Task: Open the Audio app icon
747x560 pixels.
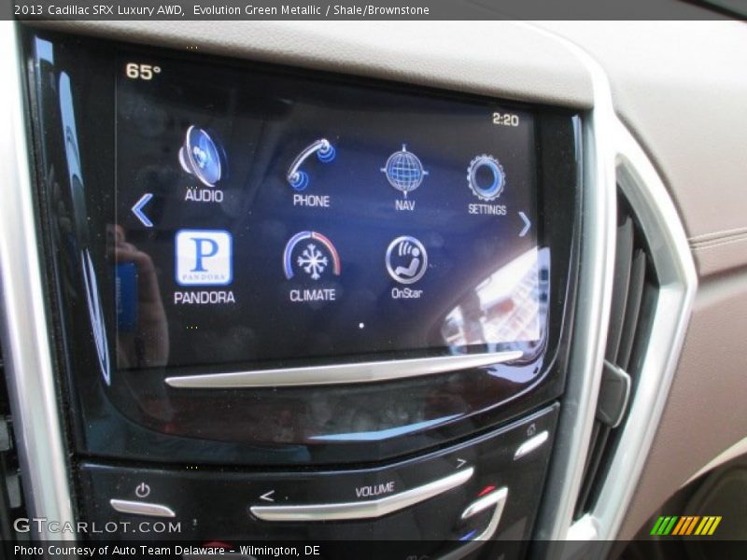Action: pos(203,156)
